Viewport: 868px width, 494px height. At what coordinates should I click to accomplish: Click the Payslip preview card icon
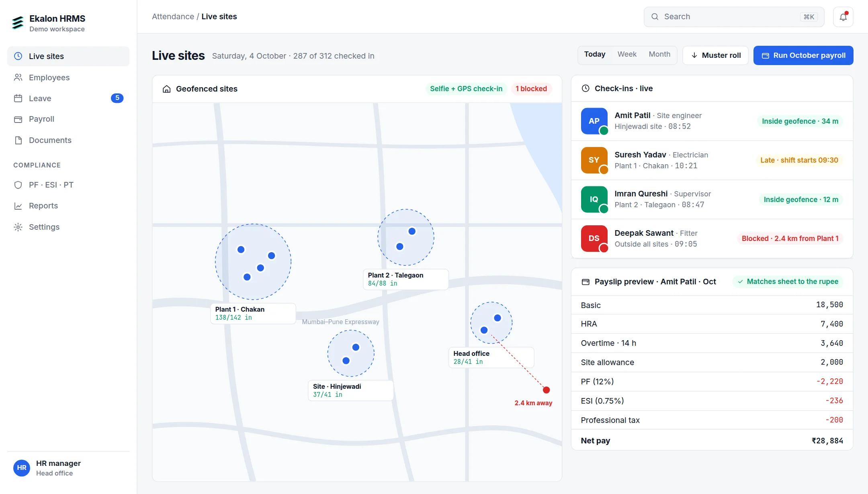[585, 282]
